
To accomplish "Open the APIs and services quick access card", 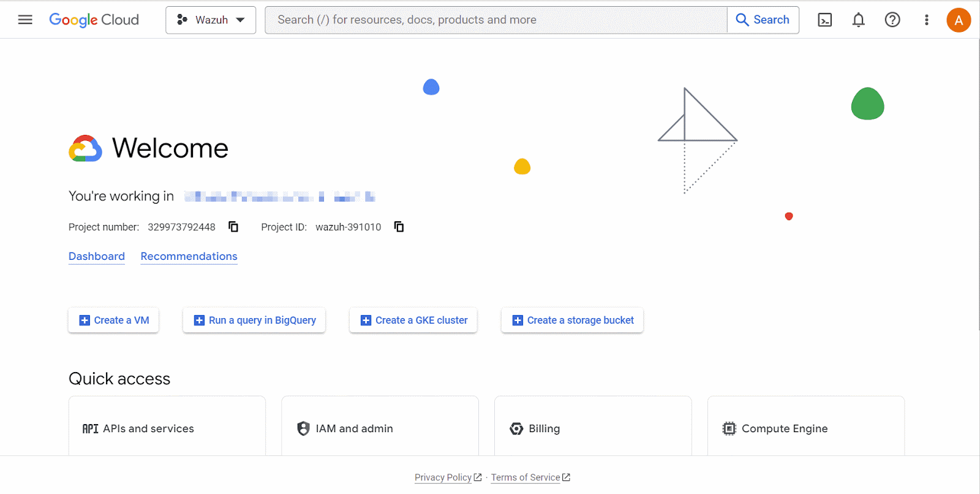I will coord(167,428).
